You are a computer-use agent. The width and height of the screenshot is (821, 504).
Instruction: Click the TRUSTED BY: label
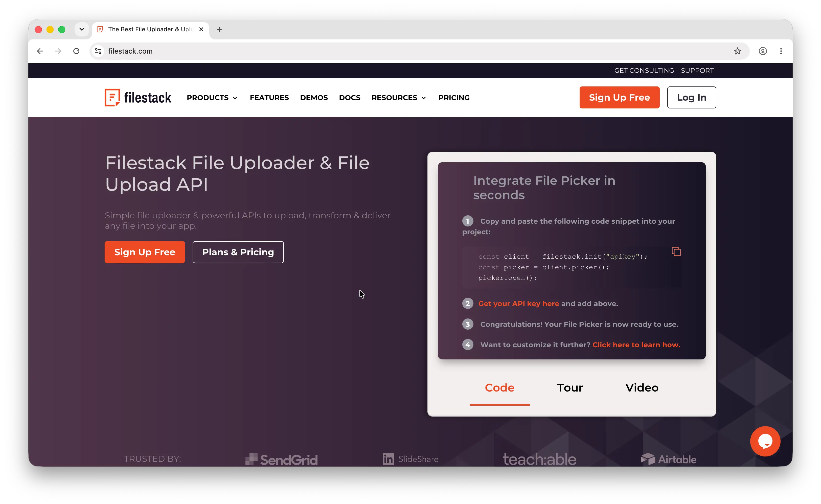coord(152,459)
